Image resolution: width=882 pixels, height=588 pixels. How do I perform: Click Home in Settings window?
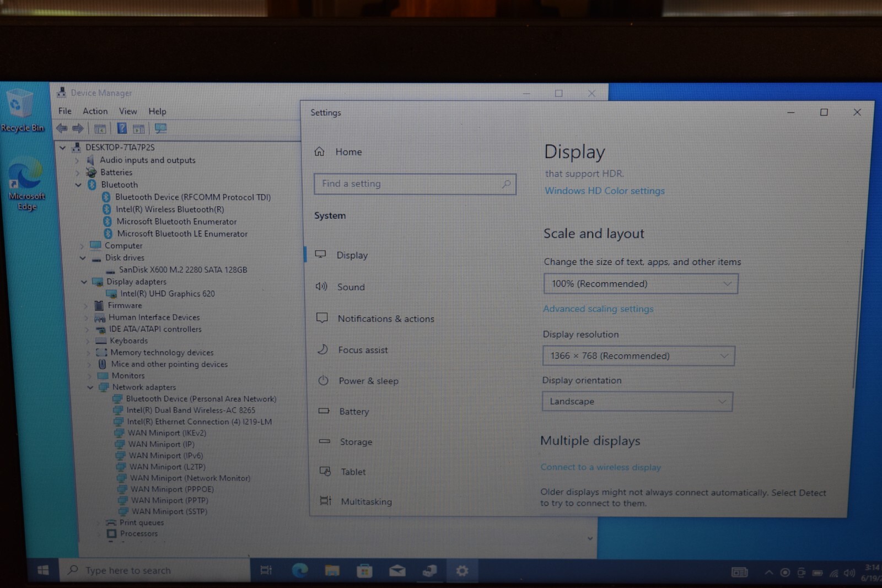pos(348,152)
